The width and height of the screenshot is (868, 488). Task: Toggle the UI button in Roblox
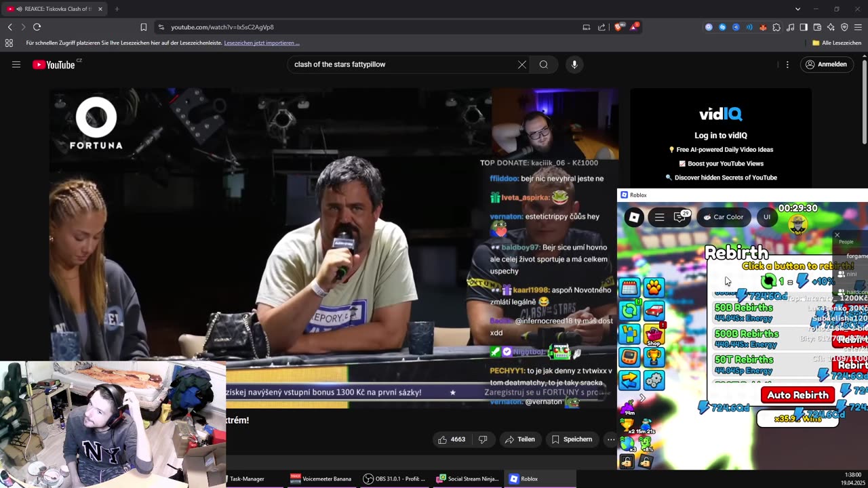[x=767, y=217]
